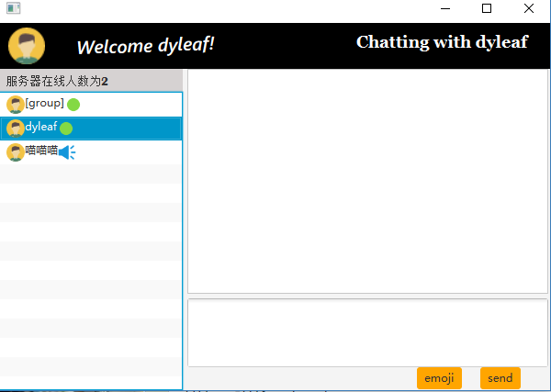Minimize the chat window
Screen dimensions: 551x392
(445, 8)
